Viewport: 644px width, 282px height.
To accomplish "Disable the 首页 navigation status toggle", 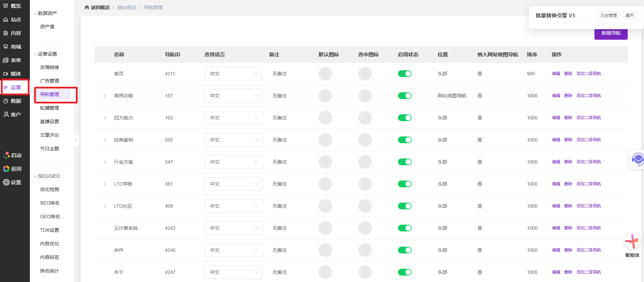I will [x=404, y=74].
